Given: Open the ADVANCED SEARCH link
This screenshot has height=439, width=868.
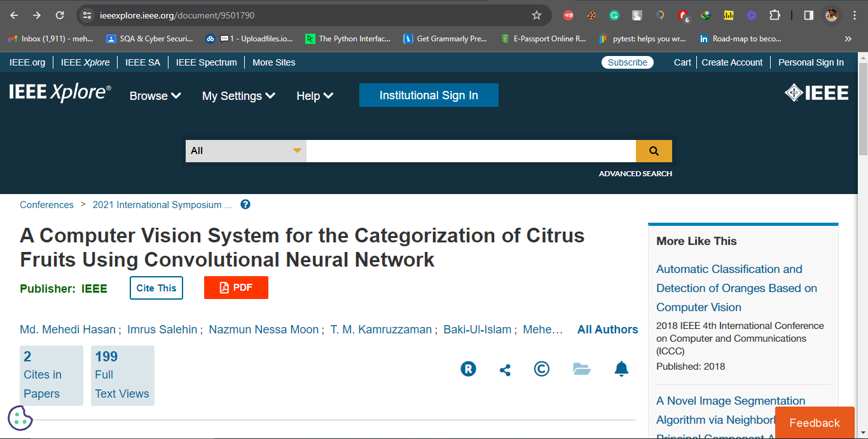Looking at the screenshot, I should pos(635,174).
